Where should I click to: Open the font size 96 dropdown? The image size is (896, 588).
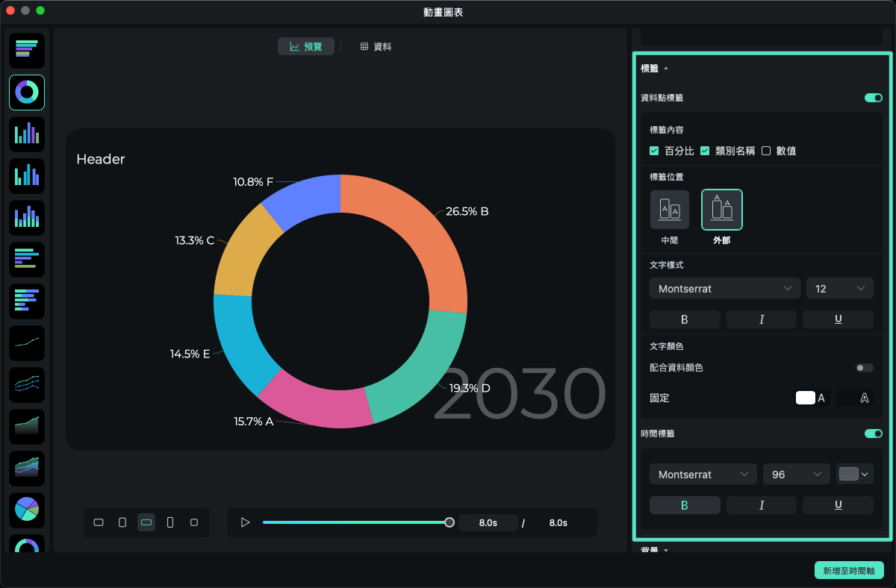(x=796, y=475)
